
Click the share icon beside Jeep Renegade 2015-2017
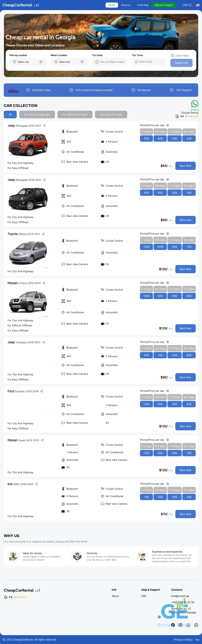(44, 126)
